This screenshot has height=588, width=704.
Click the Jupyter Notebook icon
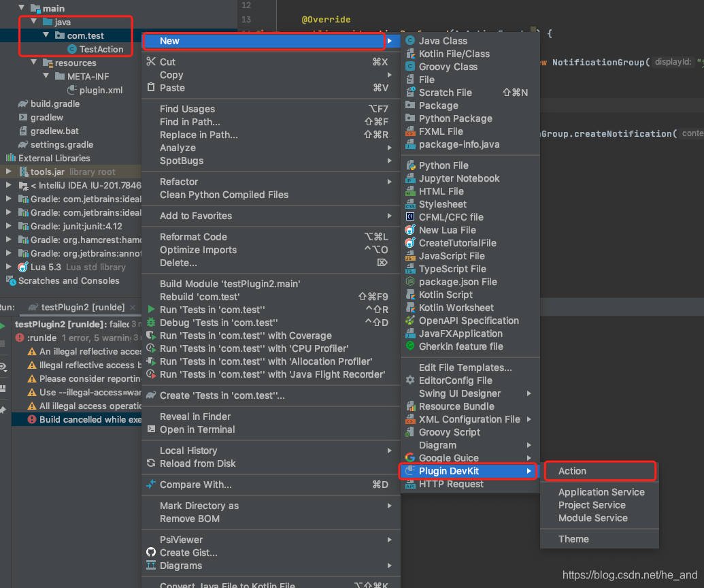(x=410, y=179)
